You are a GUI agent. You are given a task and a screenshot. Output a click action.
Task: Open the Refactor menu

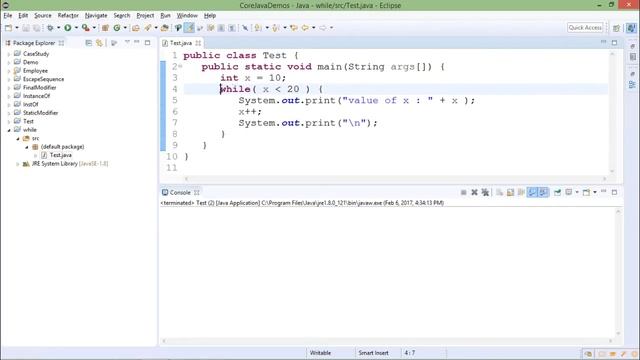68,16
